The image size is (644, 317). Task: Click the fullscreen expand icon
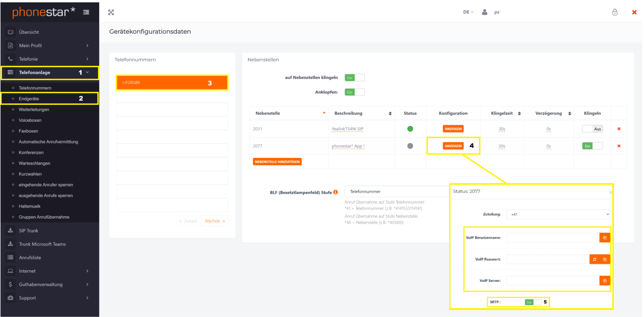point(111,12)
